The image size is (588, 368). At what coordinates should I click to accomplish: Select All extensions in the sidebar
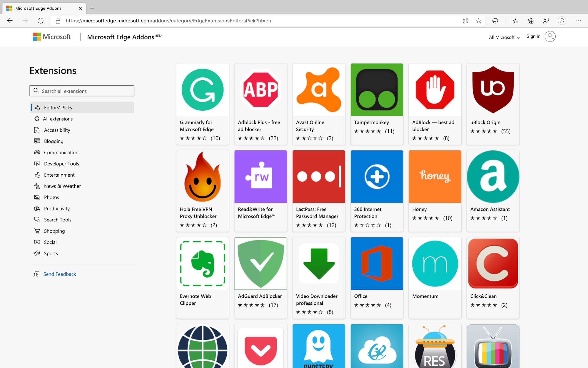58,119
